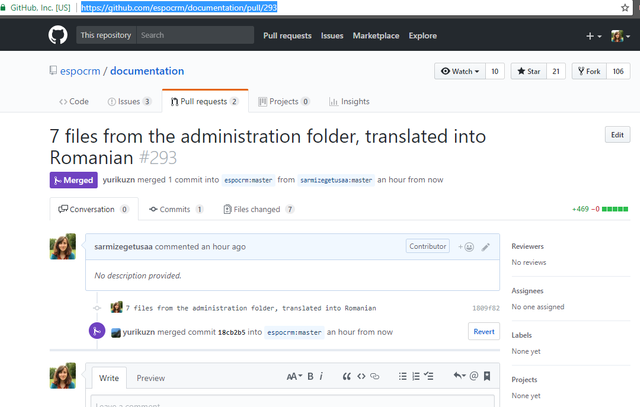The height and width of the screenshot is (407, 640).
Task: View the 106 forks count
Action: (x=618, y=71)
